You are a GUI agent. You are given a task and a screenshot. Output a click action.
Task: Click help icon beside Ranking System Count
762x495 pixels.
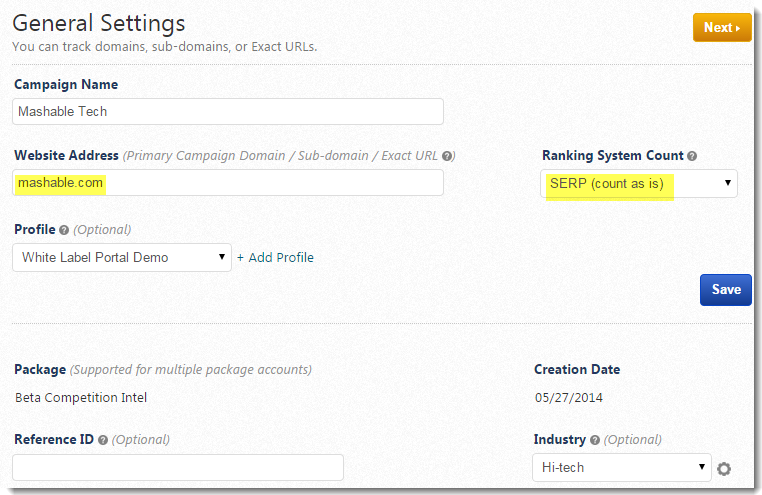[692, 156]
